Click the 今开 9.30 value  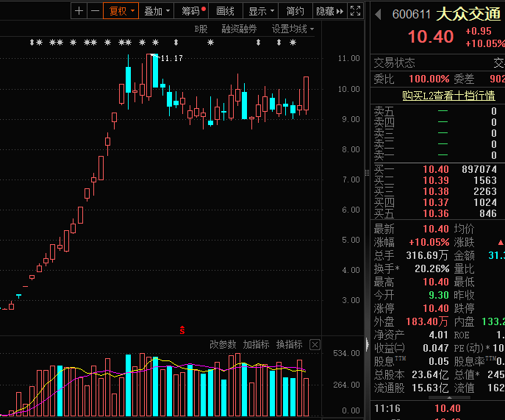[439, 295]
